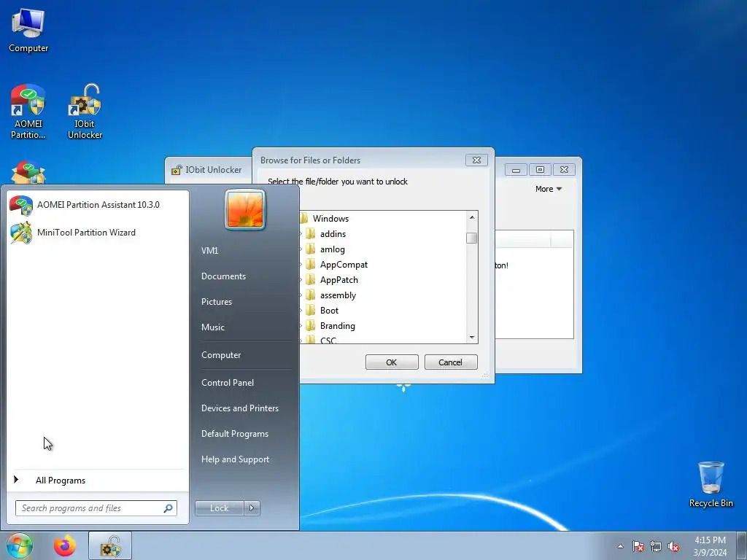Click folder tree scroll down arrow

pyautogui.click(x=472, y=337)
